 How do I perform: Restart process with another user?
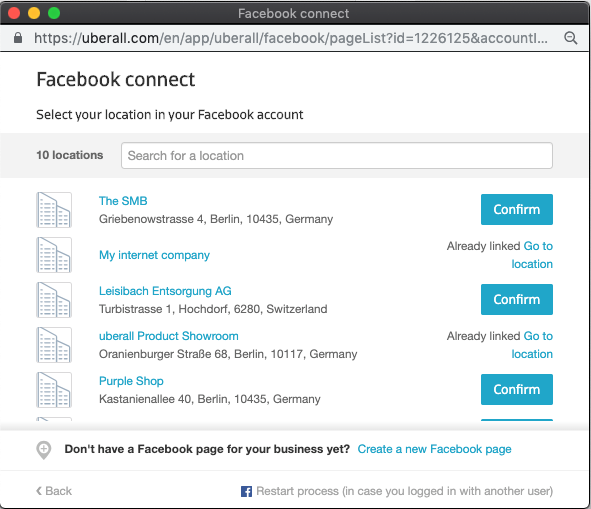tap(404, 491)
